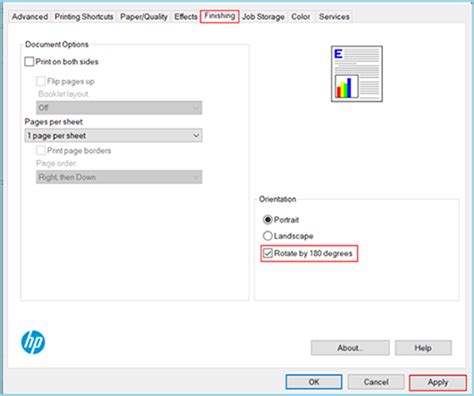The width and height of the screenshot is (474, 396).
Task: Apply the printing settings
Action: pyautogui.click(x=438, y=382)
